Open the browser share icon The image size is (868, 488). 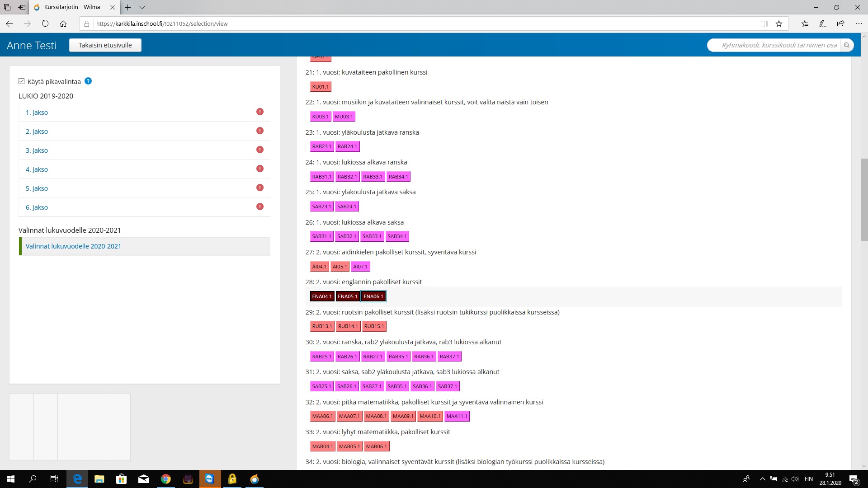coord(840,23)
